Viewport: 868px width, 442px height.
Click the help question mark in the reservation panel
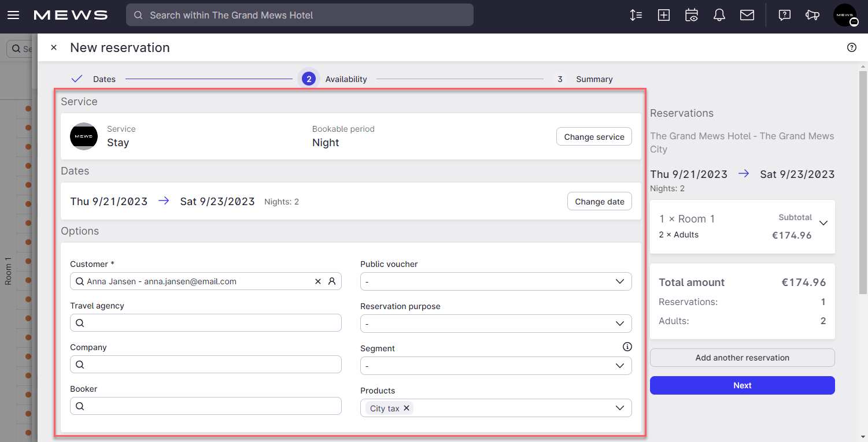click(851, 47)
